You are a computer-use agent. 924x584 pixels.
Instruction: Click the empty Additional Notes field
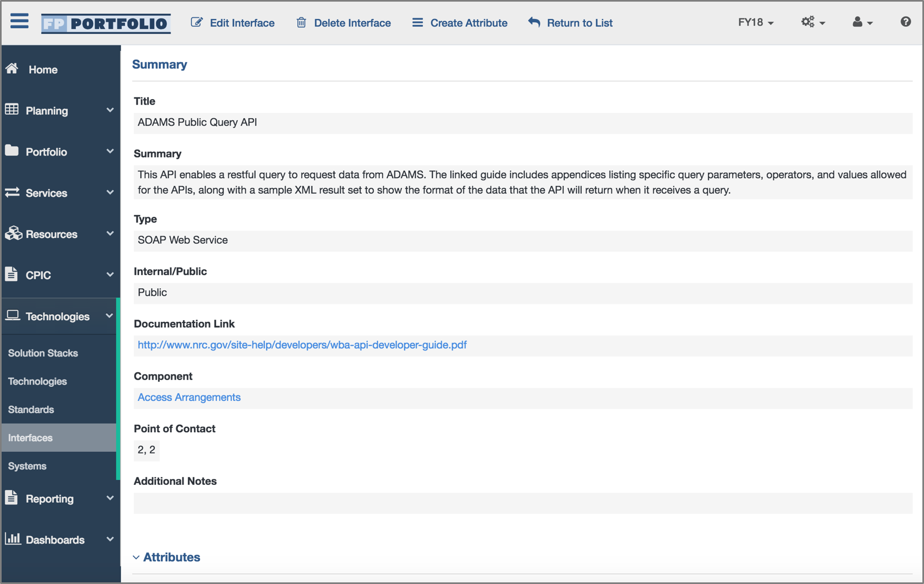click(523, 503)
